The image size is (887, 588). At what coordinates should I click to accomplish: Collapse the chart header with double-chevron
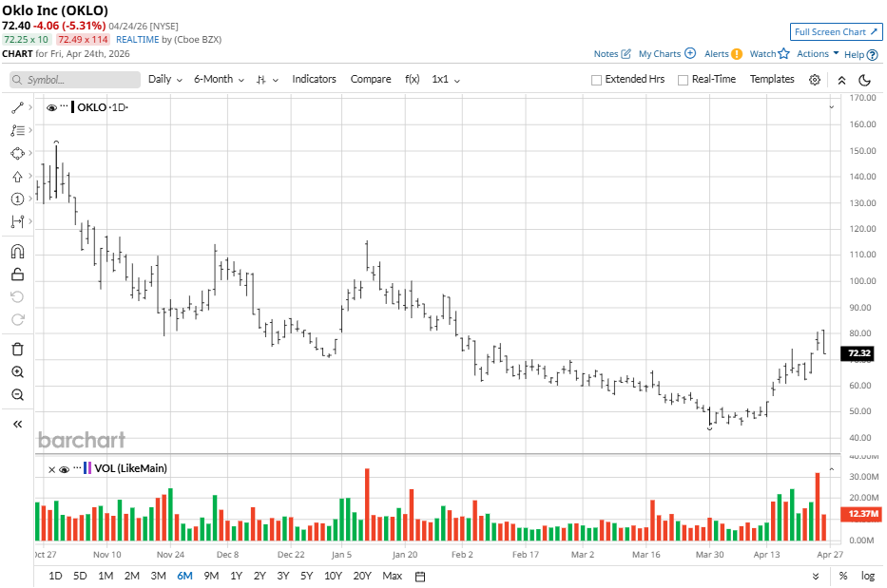pyautogui.click(x=841, y=80)
